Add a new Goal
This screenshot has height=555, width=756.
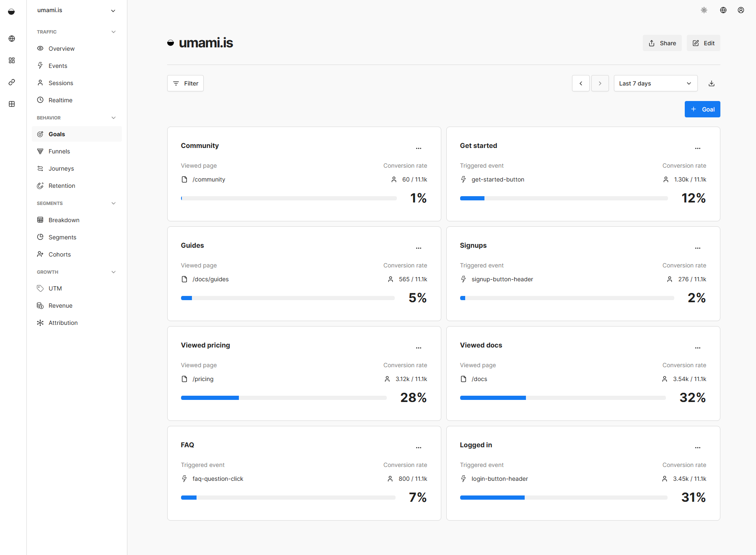(702, 109)
